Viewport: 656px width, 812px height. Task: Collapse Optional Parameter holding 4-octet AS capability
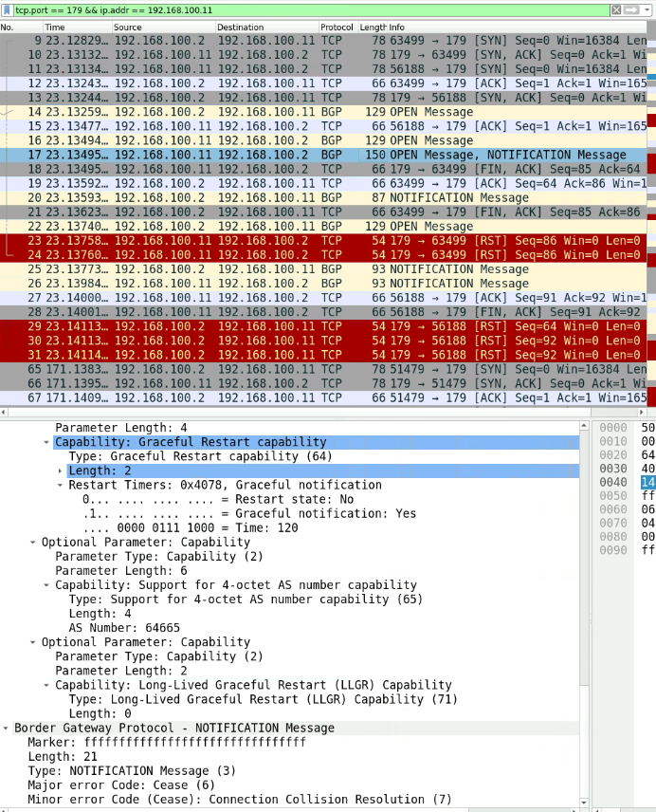[x=32, y=543]
